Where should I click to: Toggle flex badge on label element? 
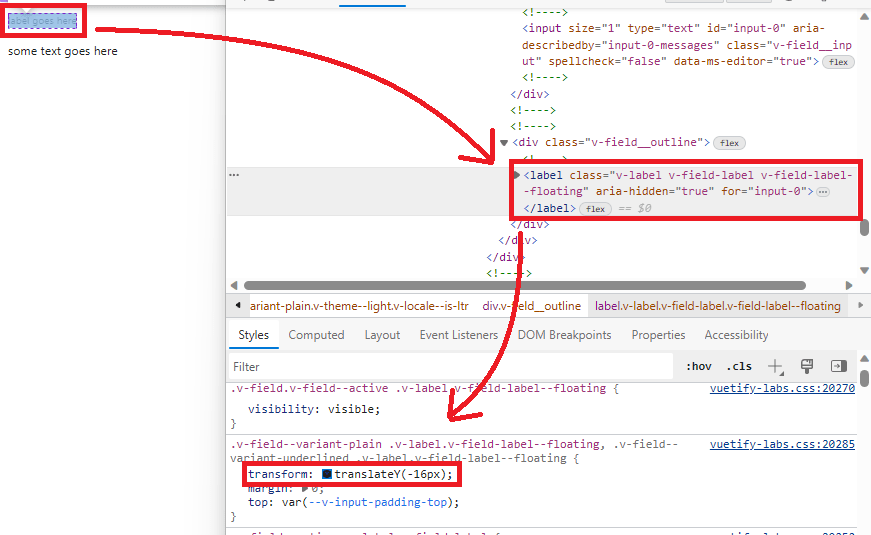coord(595,209)
